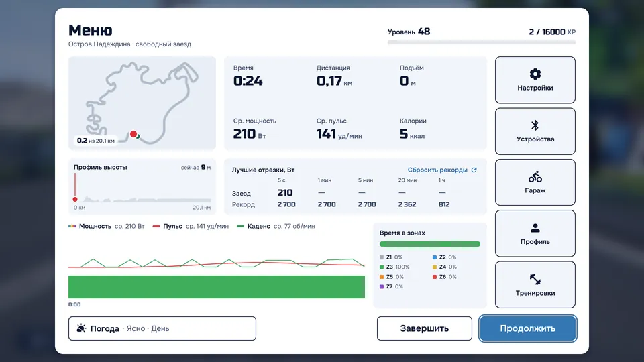
Task: Open the Погода selector
Action: (x=162, y=328)
